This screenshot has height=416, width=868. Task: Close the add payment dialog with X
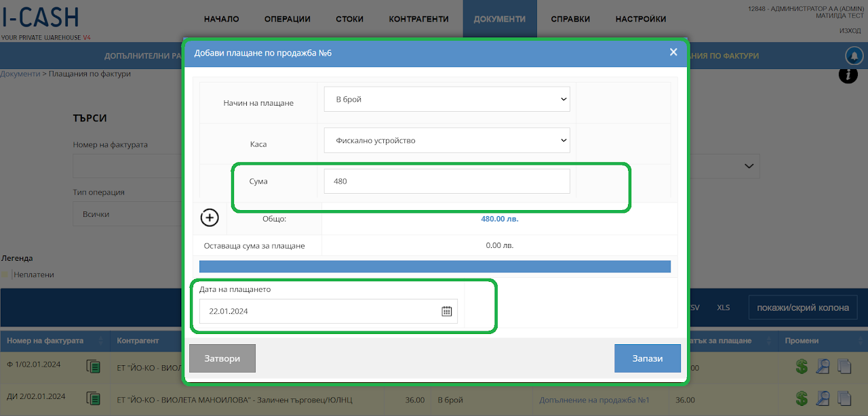(673, 52)
